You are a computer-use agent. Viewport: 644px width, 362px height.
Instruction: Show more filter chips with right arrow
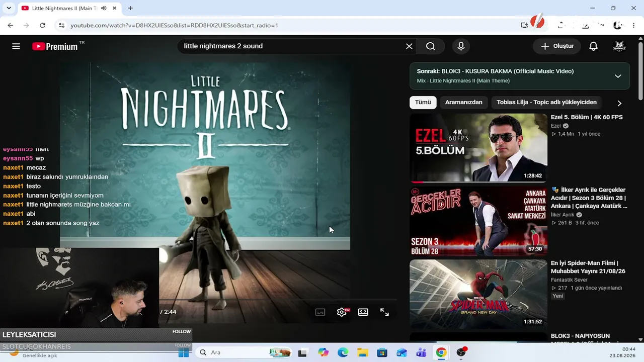tap(619, 103)
